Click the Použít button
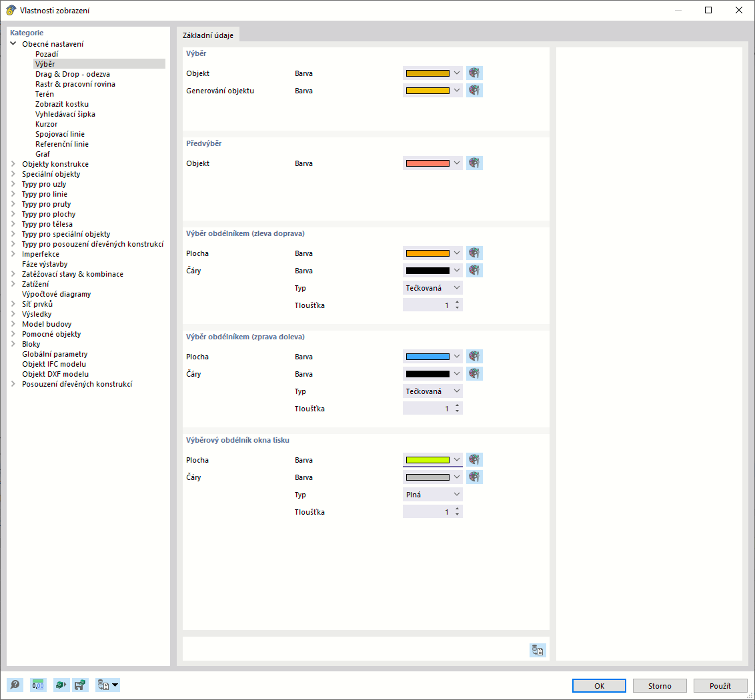The height and width of the screenshot is (700, 755). 720,685
